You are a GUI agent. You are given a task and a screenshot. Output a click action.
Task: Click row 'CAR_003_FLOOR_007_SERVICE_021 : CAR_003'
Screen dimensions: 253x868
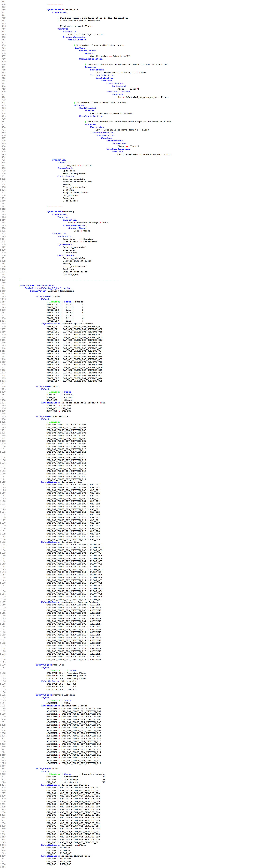(x=73, y=539)
